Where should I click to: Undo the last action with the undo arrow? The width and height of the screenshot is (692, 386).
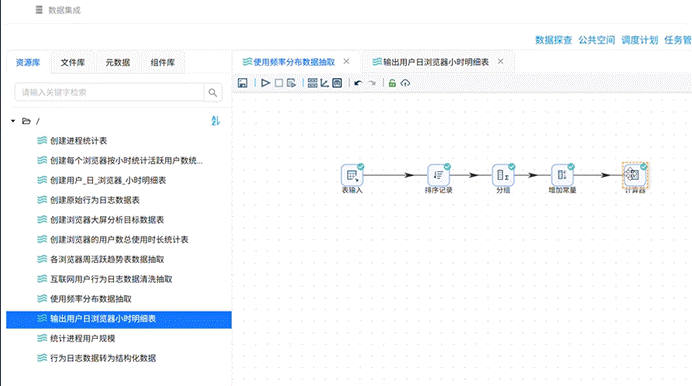[x=358, y=83]
